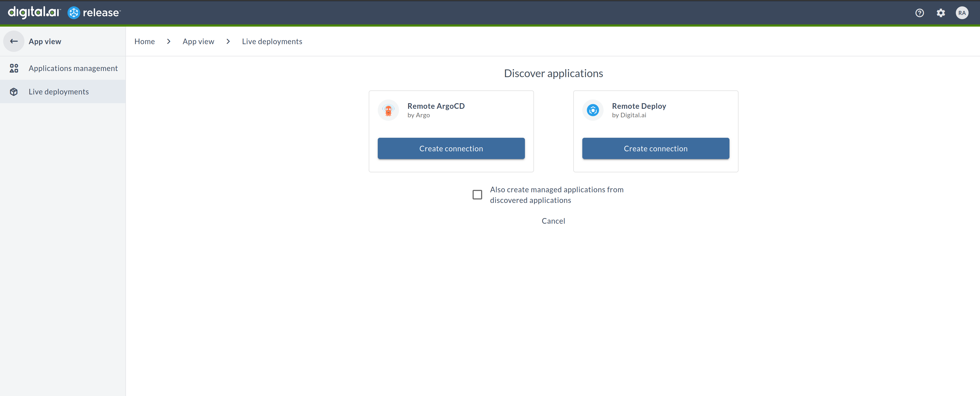Click Create connection for Remote ArgoCD

451,148
